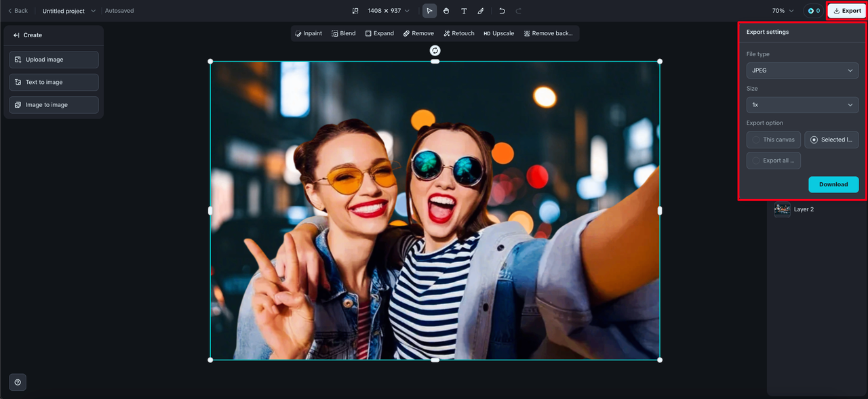Screen dimensions: 868x399
Task: Select the Export all option
Action: [x=773, y=161]
